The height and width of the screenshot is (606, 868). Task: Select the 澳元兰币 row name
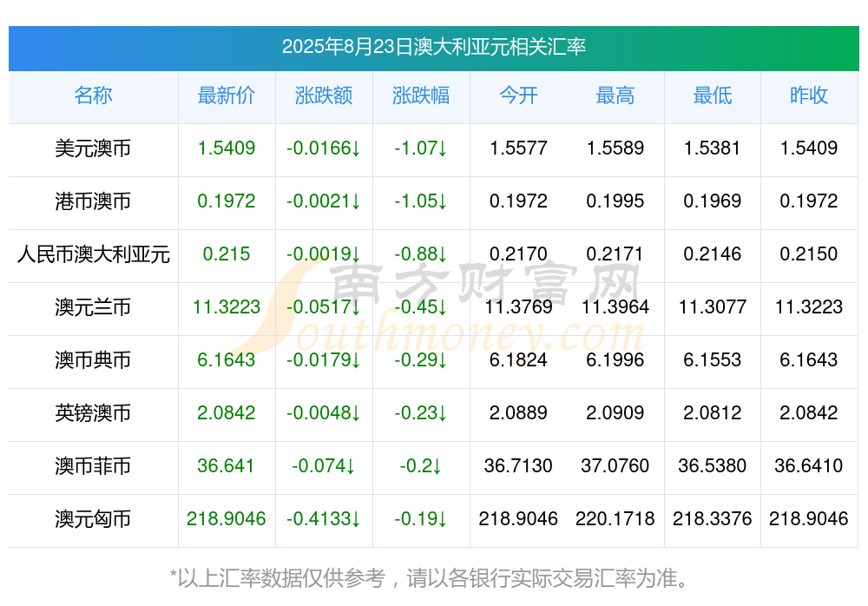point(93,306)
